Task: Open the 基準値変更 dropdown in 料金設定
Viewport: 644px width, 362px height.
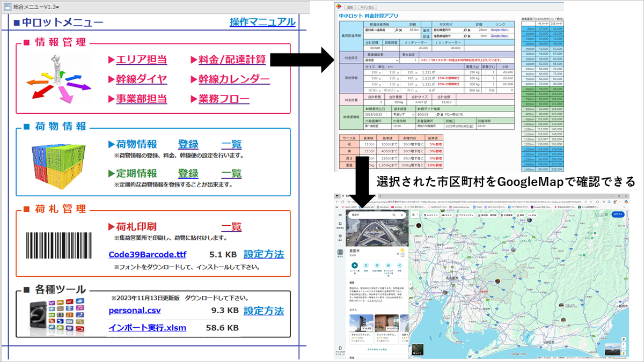Action: (397, 60)
